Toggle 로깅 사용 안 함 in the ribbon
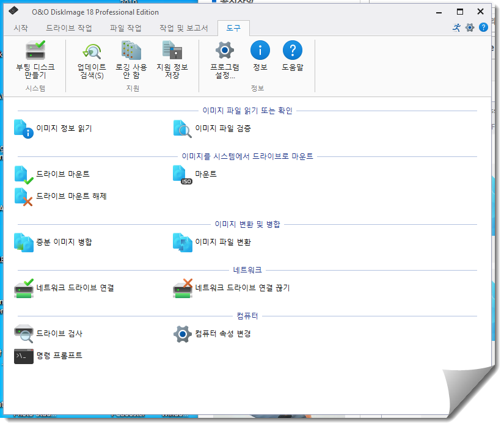504x427 pixels. coord(131,60)
